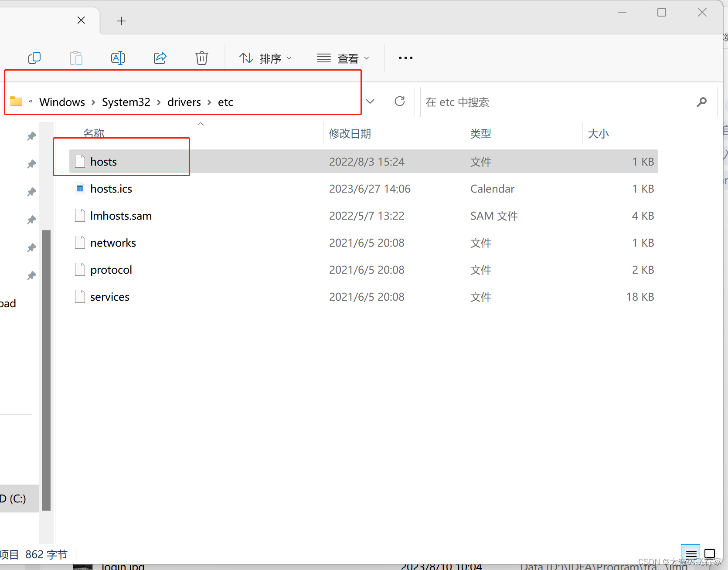Sort by 修改日期 column header

pos(350,133)
